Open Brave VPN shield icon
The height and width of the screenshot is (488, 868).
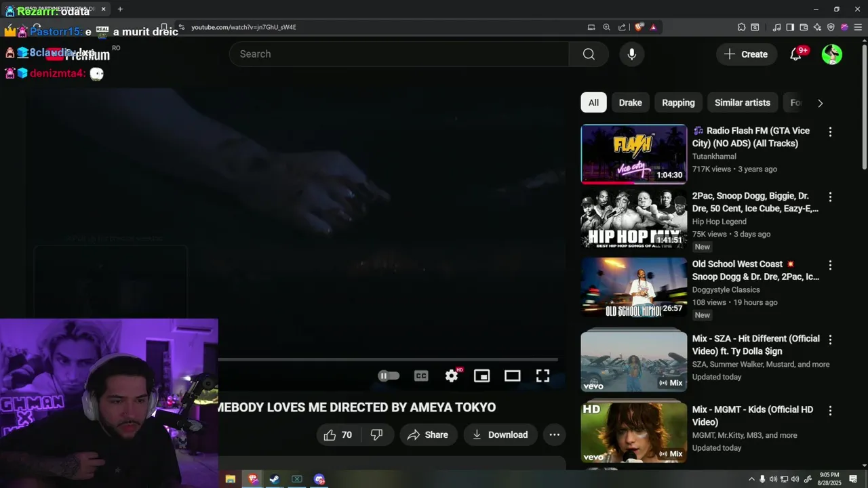tap(831, 27)
